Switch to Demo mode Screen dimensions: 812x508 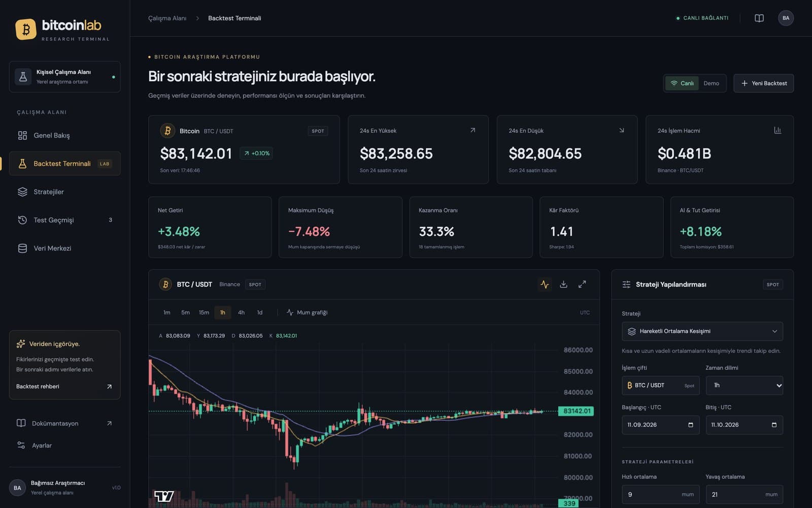click(711, 83)
